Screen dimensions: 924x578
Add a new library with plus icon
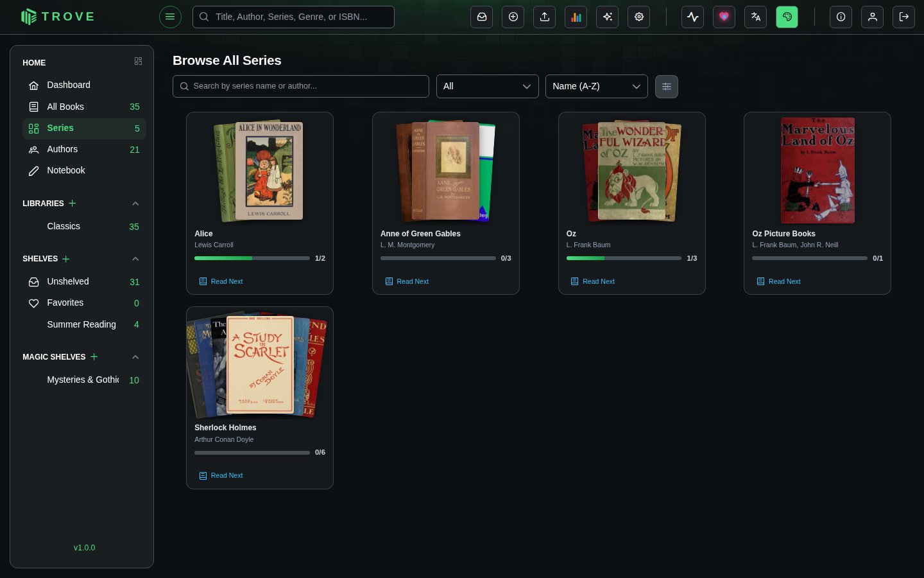[73, 203]
